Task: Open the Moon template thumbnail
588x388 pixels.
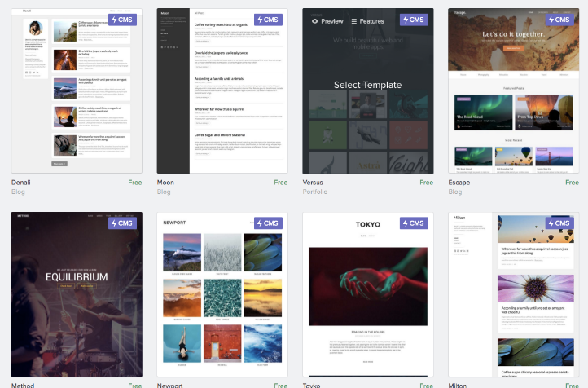Action: pos(222,90)
